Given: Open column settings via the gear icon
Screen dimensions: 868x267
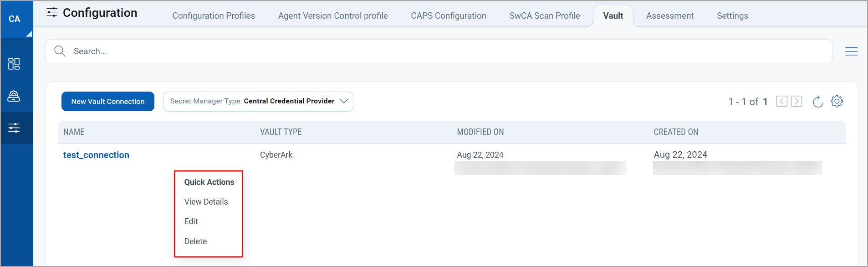Looking at the screenshot, I should click(837, 101).
